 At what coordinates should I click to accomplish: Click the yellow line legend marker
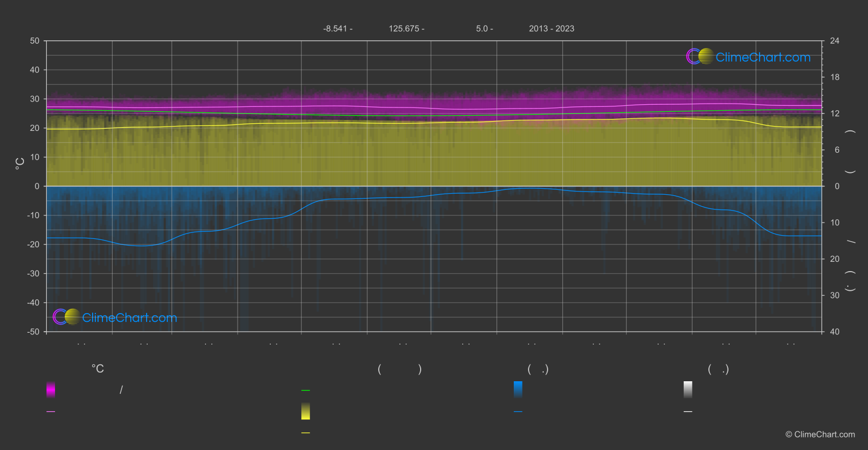306,433
